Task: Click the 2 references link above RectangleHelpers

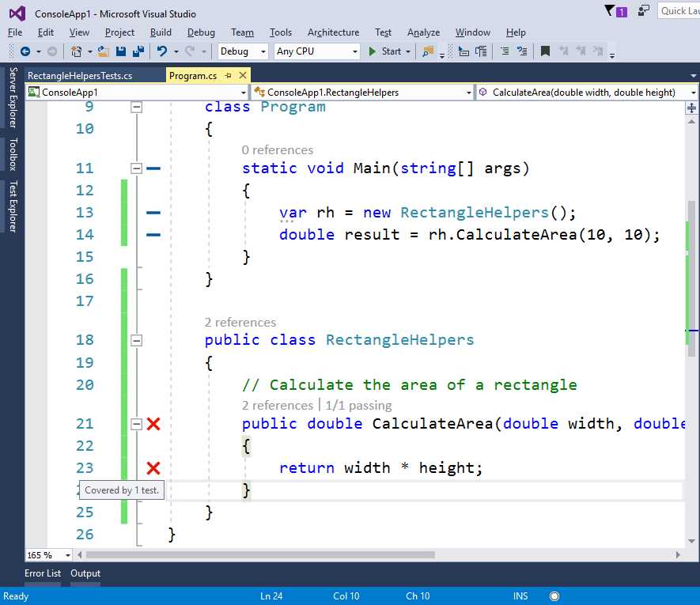Action: pos(239,323)
